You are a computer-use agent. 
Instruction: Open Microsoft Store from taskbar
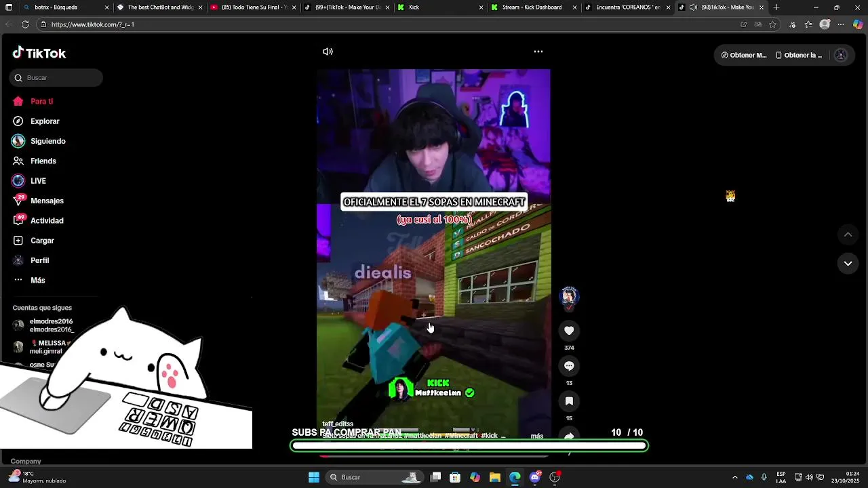click(x=455, y=478)
